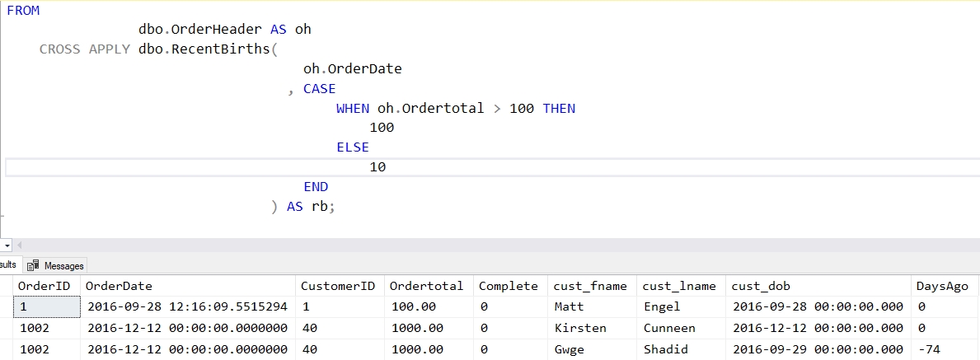Click the cust_dob cell 2016-09-28 00:00:00.000
The height and width of the screenshot is (360, 980).
point(818,307)
